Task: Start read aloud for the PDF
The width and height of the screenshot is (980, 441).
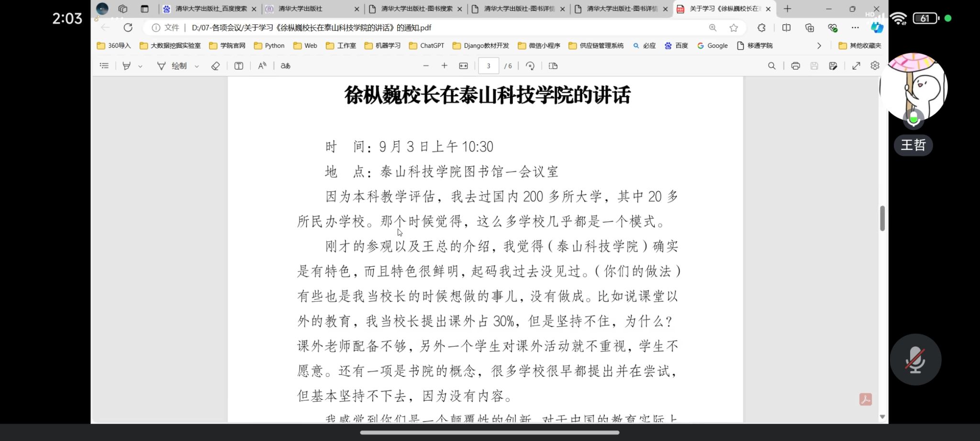Action: point(262,66)
